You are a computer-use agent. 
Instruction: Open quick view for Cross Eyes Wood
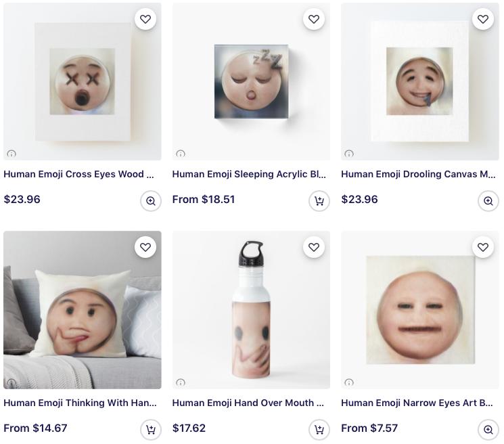(151, 201)
